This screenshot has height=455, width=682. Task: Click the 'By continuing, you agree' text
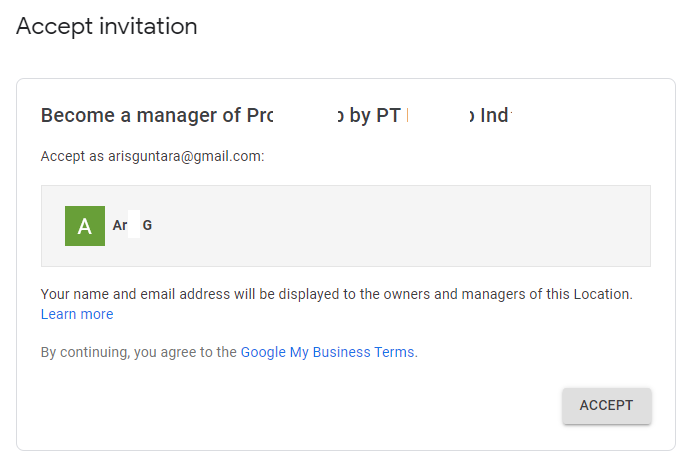pos(139,352)
